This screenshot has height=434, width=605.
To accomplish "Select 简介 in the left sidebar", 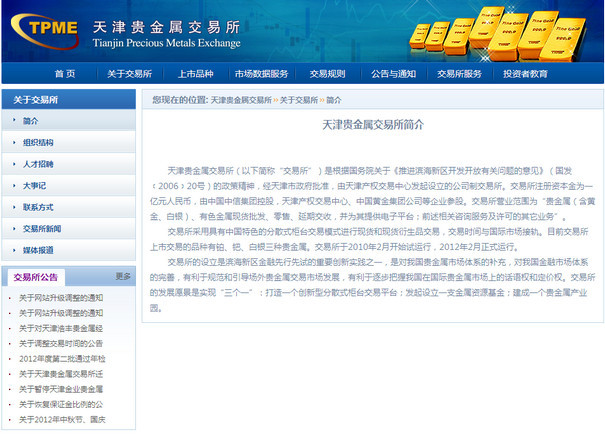I will point(31,121).
